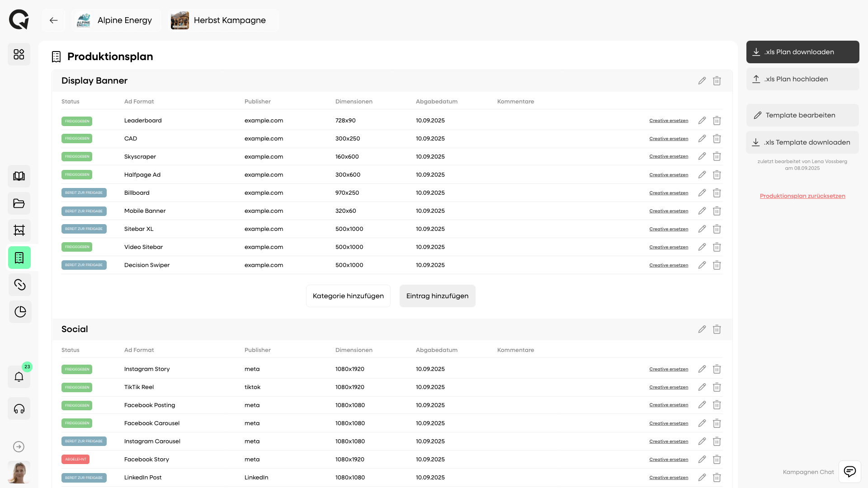Click Produktionsplan zurücksetzen link

(802, 196)
